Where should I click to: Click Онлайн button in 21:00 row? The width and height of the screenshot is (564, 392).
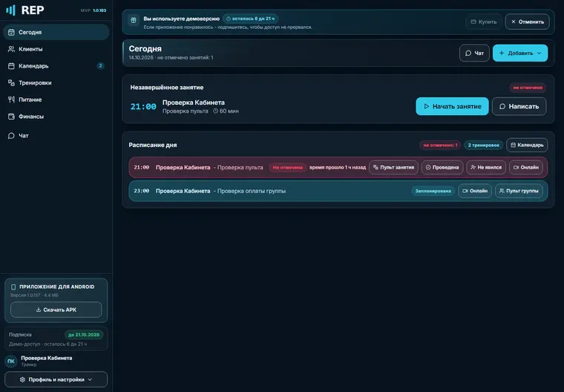click(x=526, y=167)
